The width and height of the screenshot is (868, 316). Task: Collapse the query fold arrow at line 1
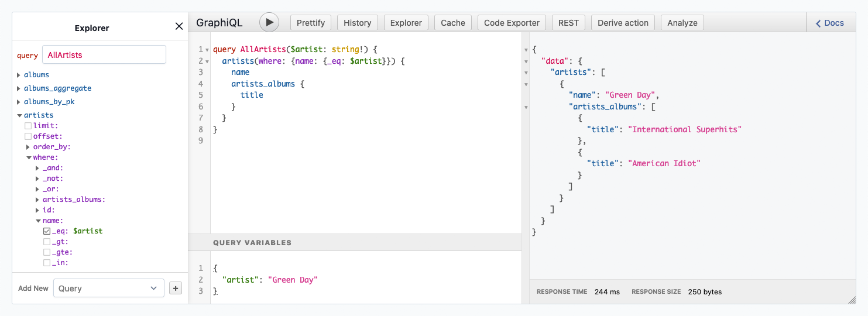[x=207, y=50]
